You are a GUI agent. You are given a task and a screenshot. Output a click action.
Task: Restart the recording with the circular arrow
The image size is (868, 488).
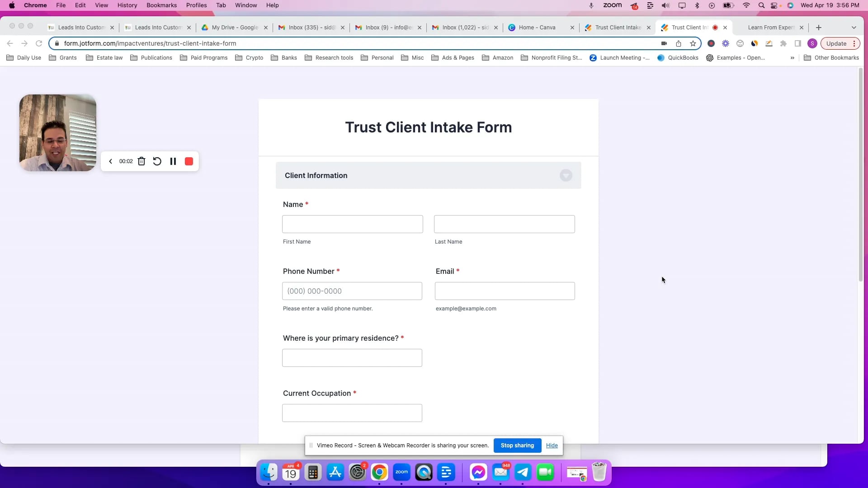click(x=157, y=161)
